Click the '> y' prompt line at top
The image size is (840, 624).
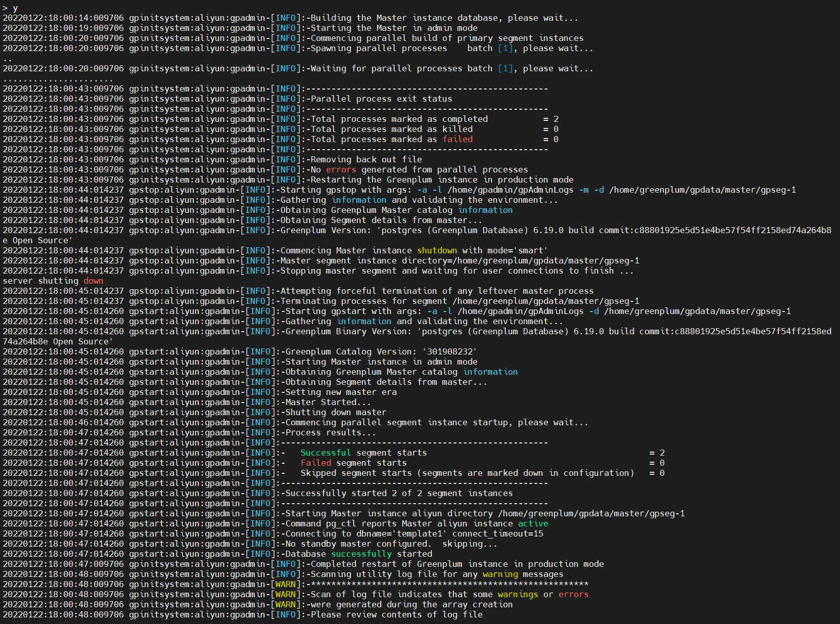click(x=10, y=8)
